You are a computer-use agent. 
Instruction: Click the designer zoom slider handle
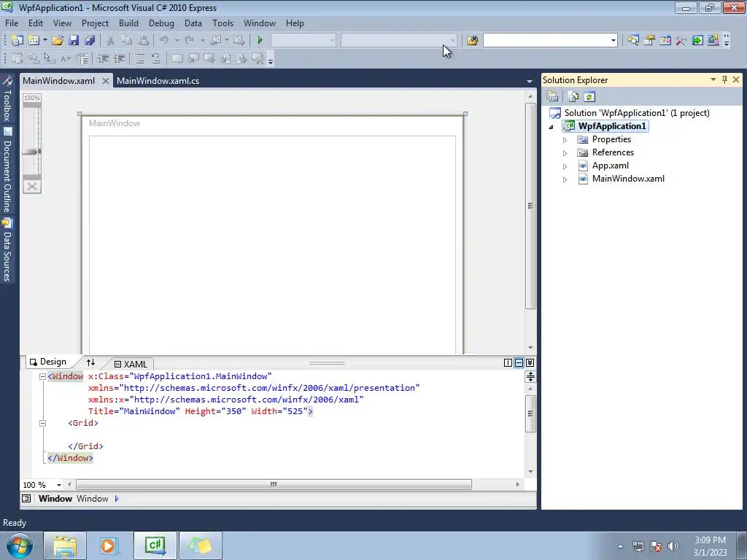(x=31, y=152)
